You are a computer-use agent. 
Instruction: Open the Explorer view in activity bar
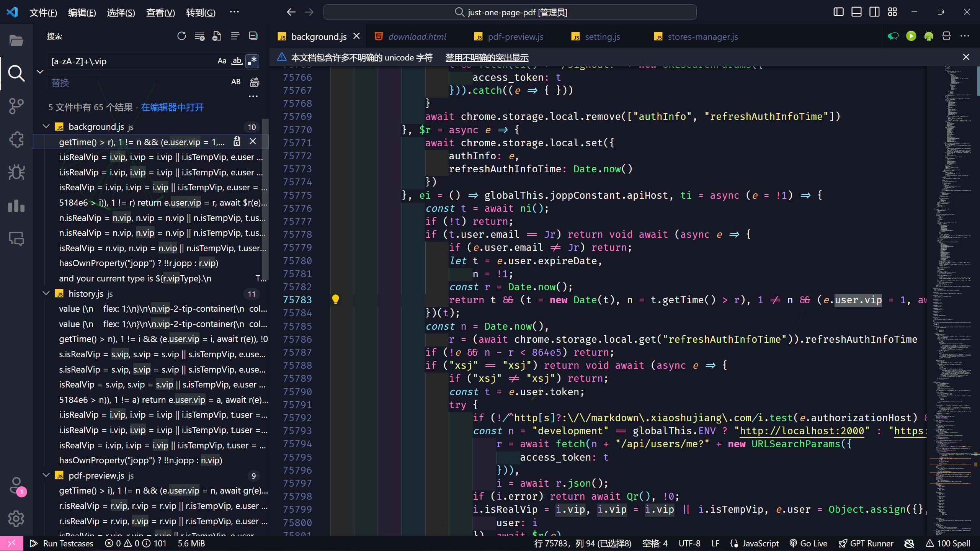pos(16,40)
